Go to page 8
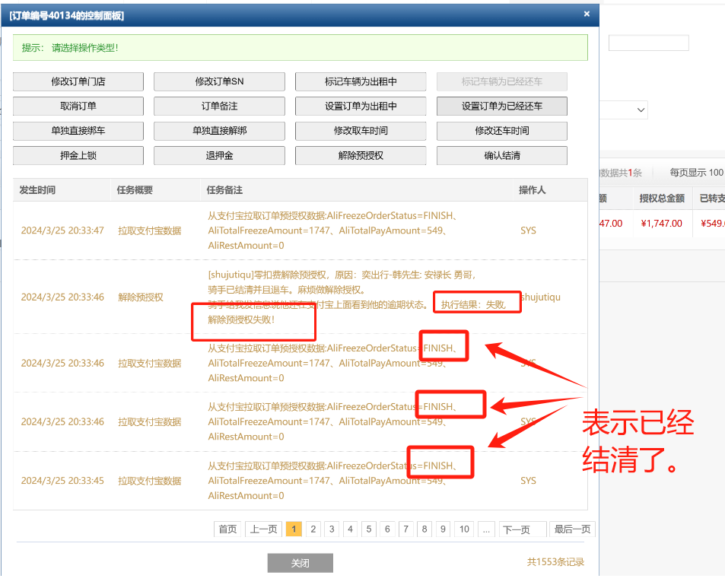725x588 pixels. (424, 529)
